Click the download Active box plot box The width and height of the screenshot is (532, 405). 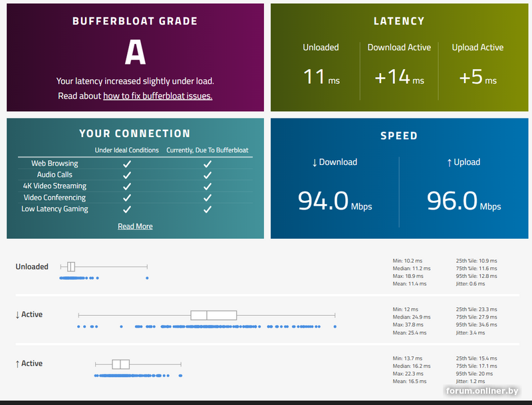(213, 315)
